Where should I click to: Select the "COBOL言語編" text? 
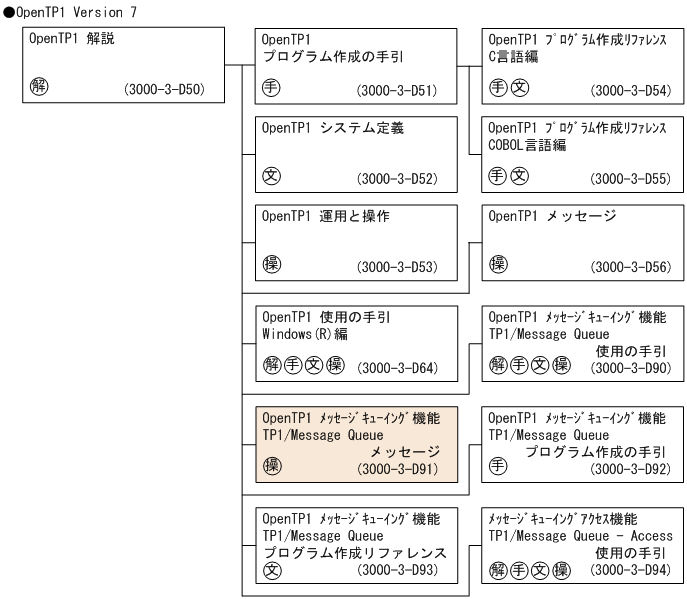(527, 145)
